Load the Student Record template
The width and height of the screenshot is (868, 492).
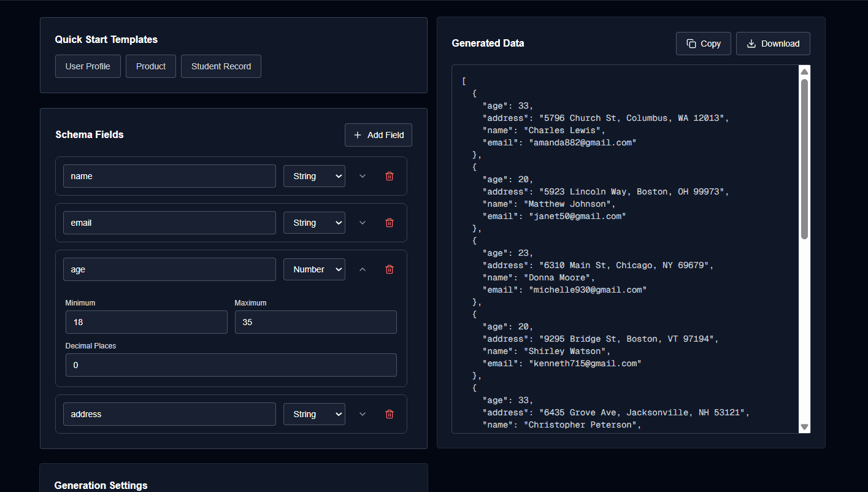tap(221, 66)
